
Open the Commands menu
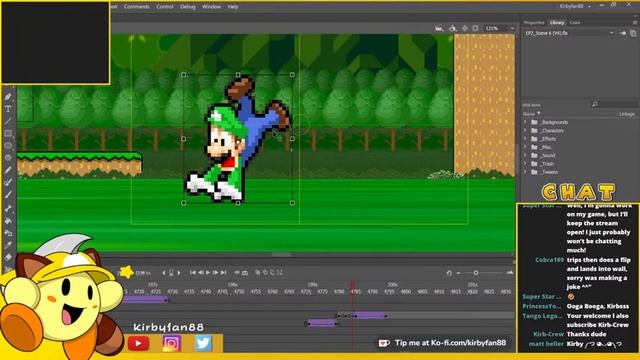click(x=136, y=7)
